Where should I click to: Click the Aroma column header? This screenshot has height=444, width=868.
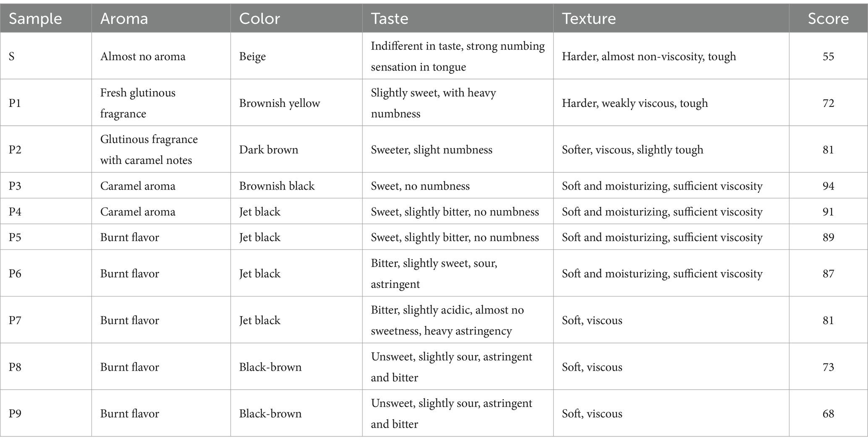[x=124, y=18]
